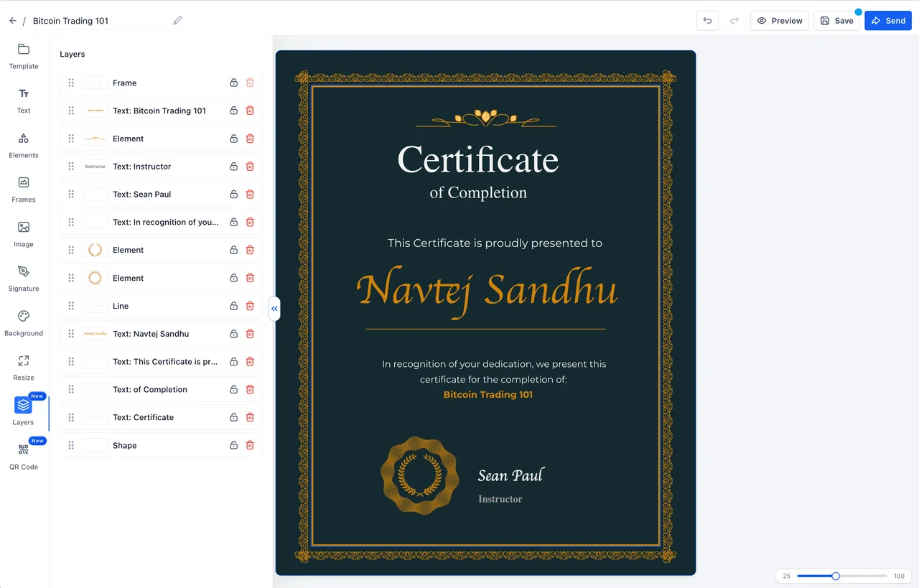This screenshot has width=919, height=588.
Task: Toggle lock on Text: Instructor layer
Action: pos(233,167)
